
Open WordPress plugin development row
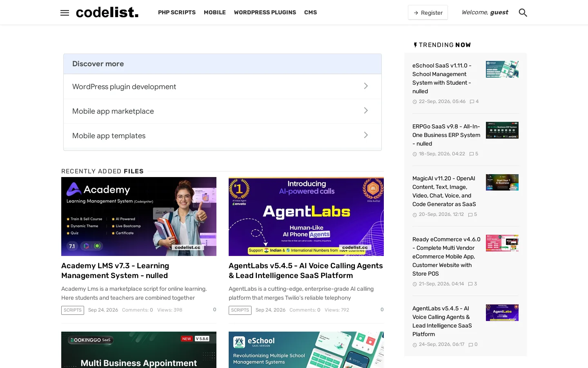pos(223,86)
